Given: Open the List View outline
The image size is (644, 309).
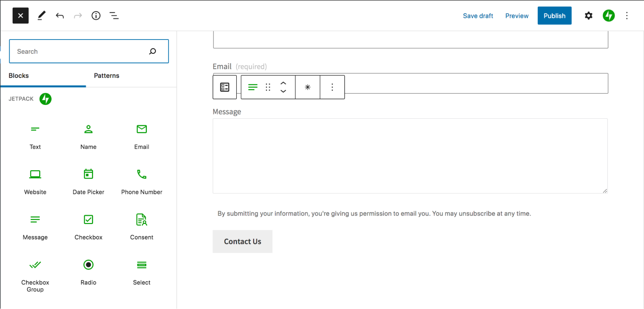Looking at the screenshot, I should coord(114,15).
